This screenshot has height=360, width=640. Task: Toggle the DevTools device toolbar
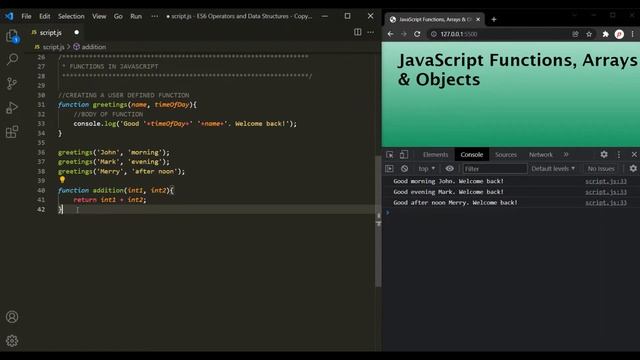[x=404, y=154]
